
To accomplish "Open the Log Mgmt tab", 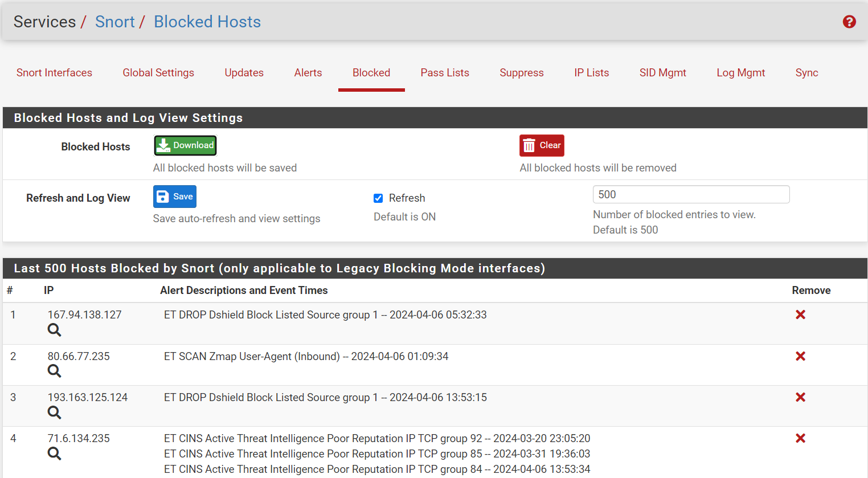I will pos(740,73).
